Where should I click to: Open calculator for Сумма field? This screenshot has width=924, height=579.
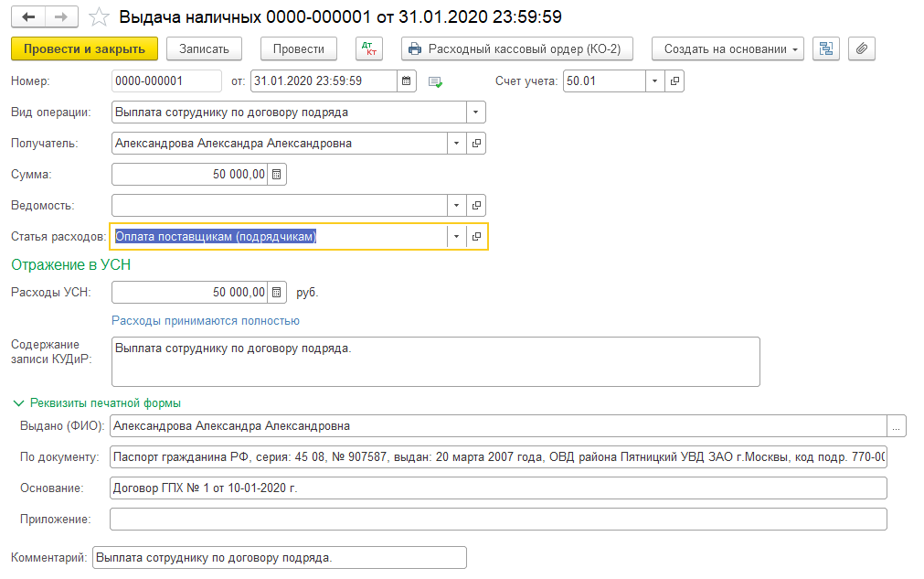click(278, 174)
